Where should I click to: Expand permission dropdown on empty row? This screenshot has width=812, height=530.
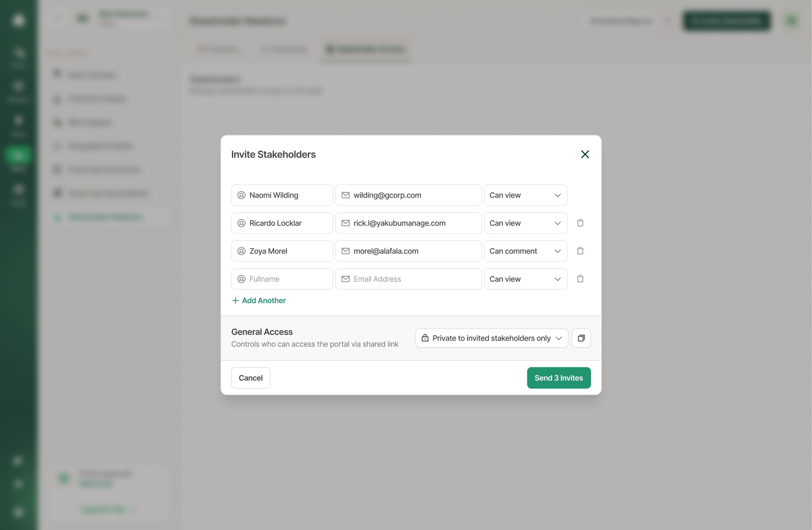click(525, 279)
